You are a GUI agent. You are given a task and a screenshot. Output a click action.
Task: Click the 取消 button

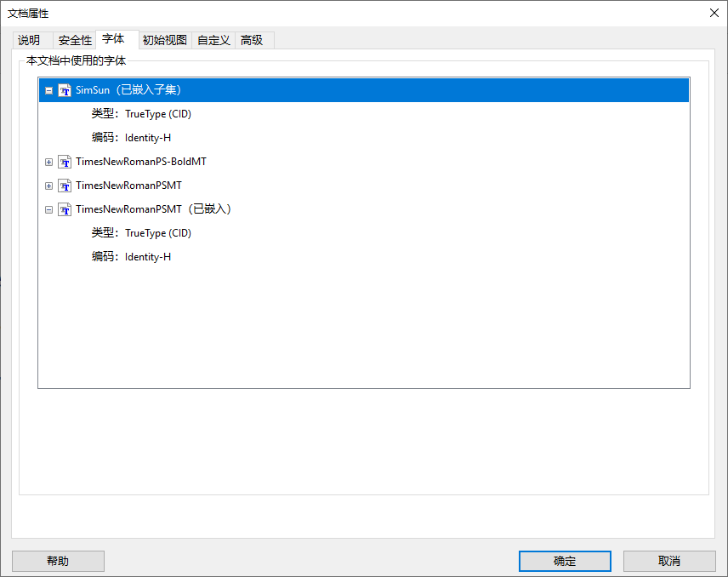tap(669, 561)
